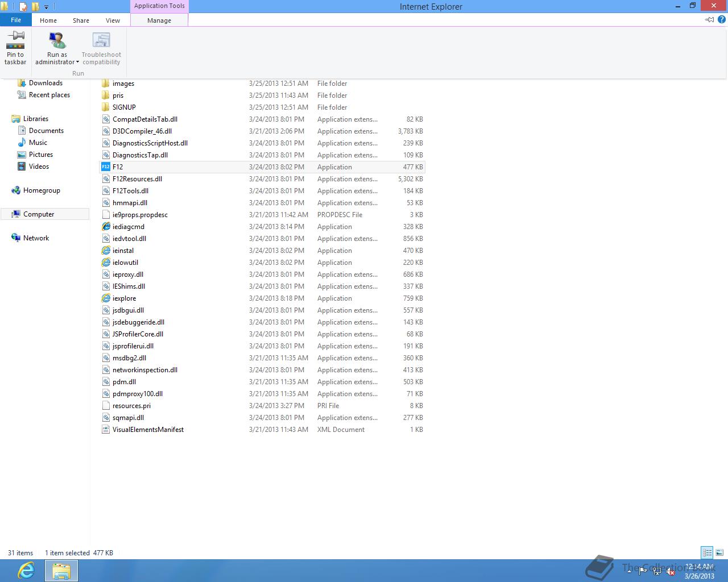
Task: Click the Application Tools contextual tab header
Action: point(159,6)
